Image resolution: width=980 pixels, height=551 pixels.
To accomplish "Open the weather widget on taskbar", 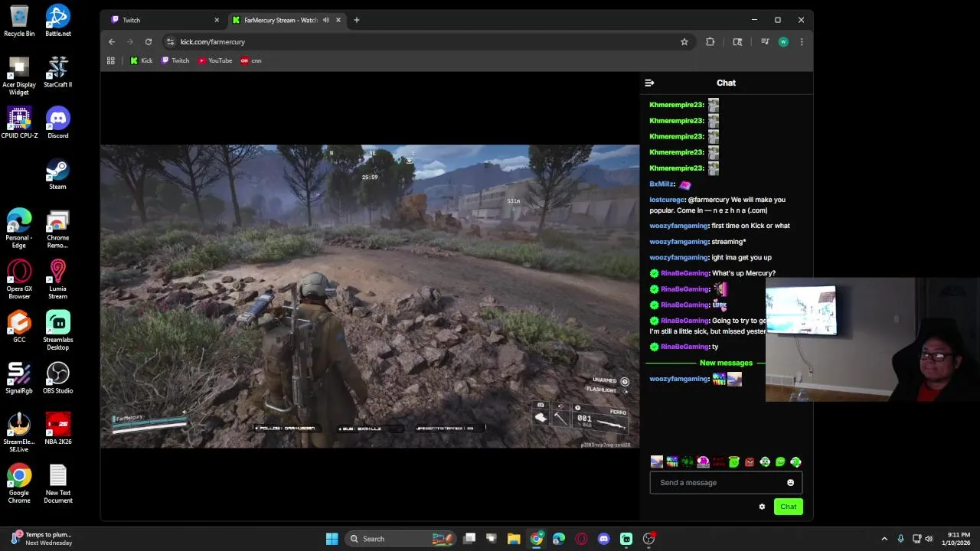I will (x=42, y=539).
